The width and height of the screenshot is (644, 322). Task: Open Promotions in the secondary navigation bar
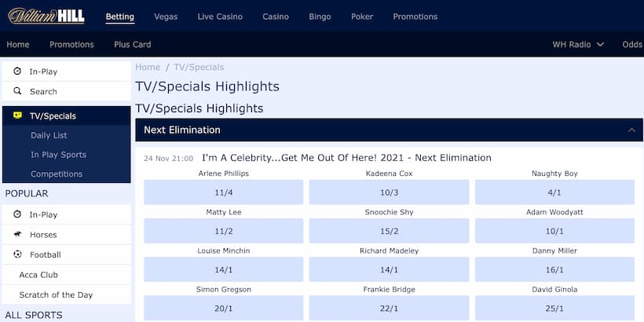[71, 45]
